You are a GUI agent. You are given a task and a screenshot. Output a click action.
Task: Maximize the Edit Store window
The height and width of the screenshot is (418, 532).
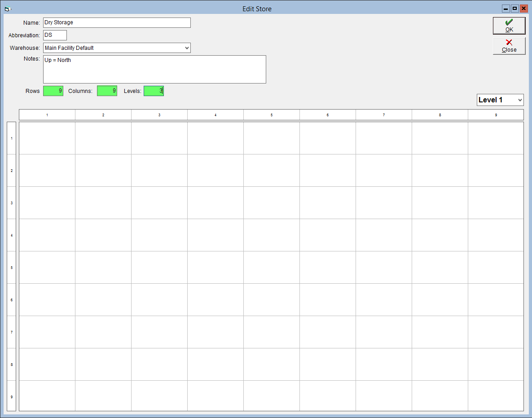tap(514, 9)
